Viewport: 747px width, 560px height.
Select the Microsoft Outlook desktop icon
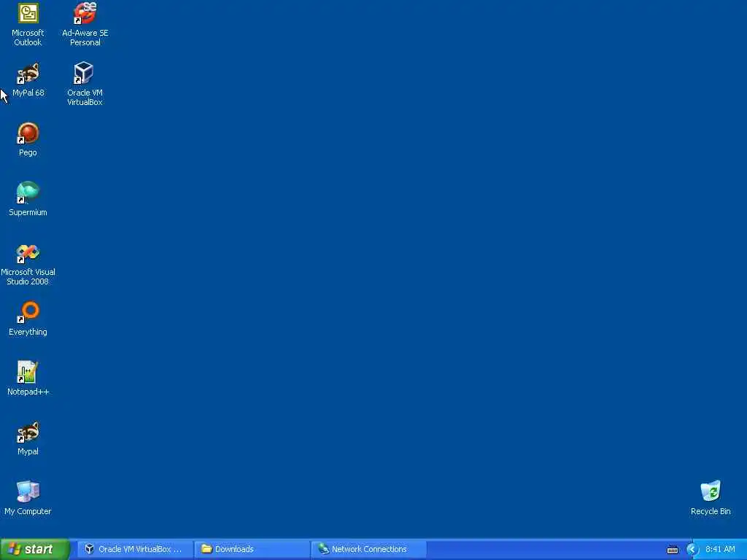coord(28,25)
